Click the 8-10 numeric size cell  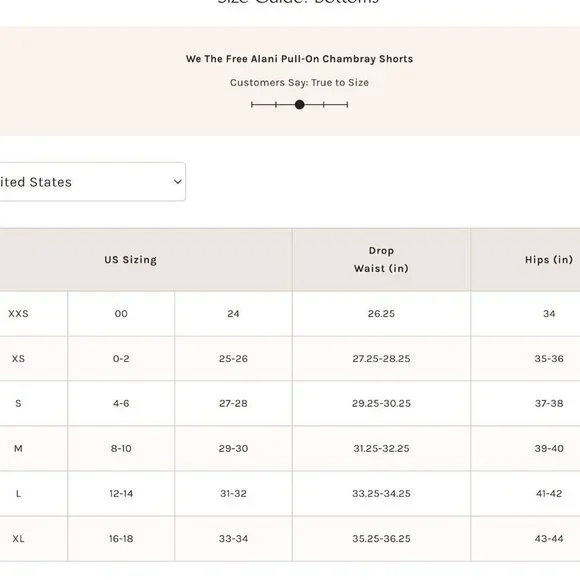point(121,448)
